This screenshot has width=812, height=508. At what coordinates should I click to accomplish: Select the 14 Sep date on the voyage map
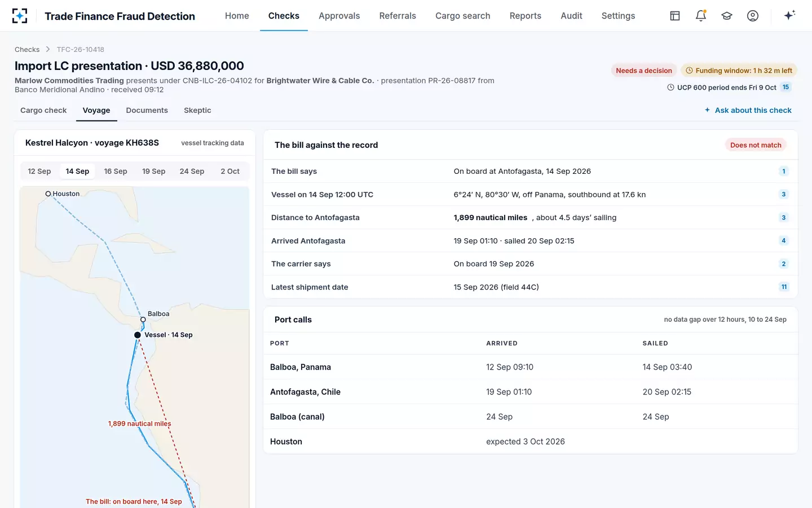[77, 171]
